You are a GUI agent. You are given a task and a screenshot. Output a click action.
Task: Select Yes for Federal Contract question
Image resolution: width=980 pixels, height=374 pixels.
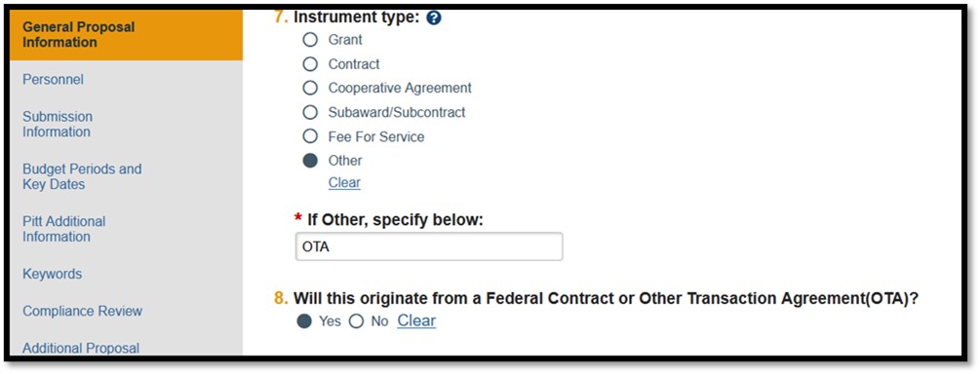pyautogui.click(x=304, y=321)
